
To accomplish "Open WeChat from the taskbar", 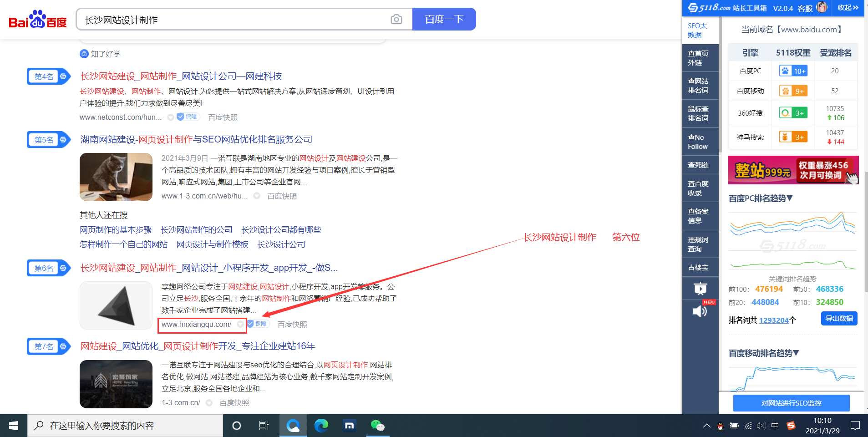I will 378,426.
